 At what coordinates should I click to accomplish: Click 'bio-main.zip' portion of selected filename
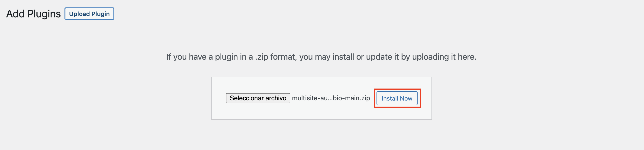click(x=351, y=98)
